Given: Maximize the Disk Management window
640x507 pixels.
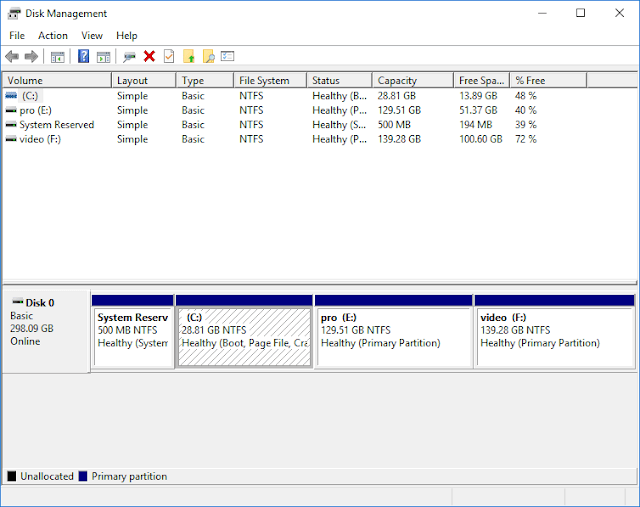Looking at the screenshot, I should click(580, 13).
